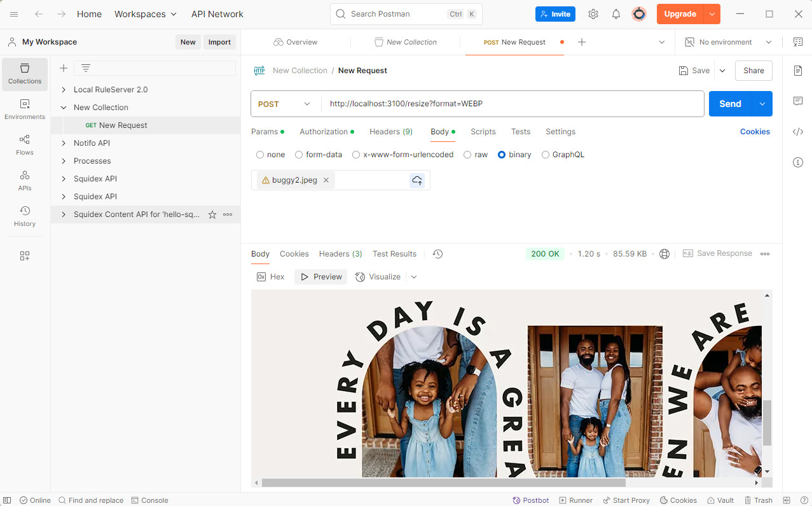Open the Test Results response tab
Image resolution: width=812 pixels, height=506 pixels.
(x=394, y=254)
